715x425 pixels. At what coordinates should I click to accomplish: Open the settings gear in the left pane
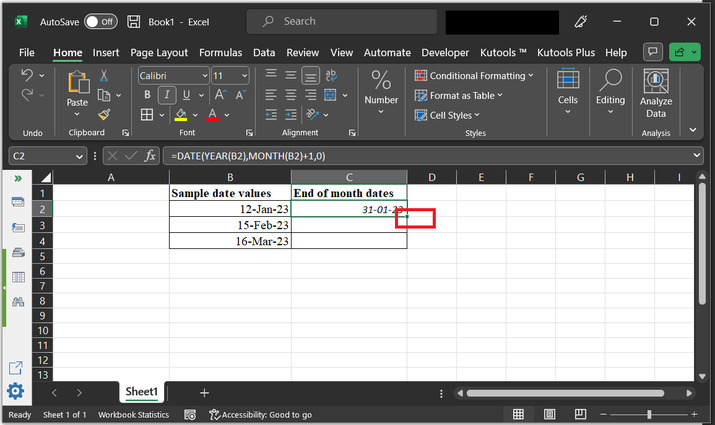point(16,391)
